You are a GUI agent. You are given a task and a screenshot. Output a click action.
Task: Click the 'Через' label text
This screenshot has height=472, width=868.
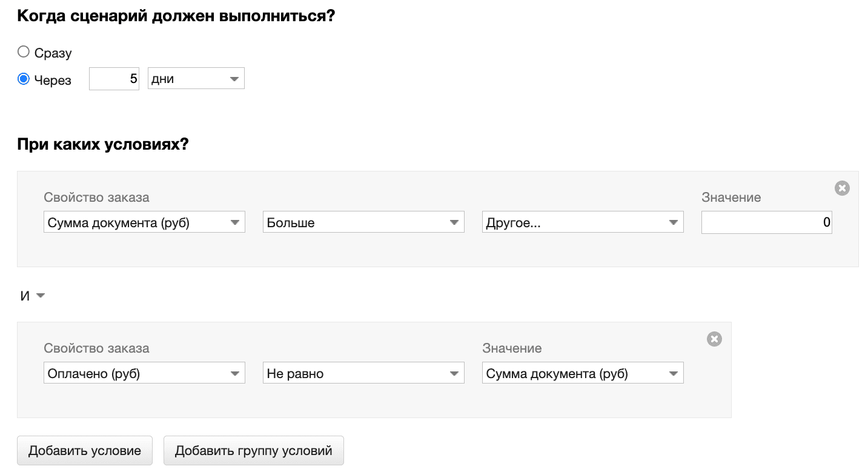coord(53,80)
